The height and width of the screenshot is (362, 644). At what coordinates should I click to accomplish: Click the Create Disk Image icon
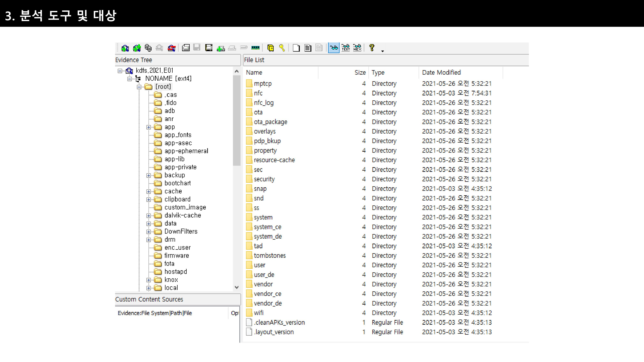tap(186, 48)
